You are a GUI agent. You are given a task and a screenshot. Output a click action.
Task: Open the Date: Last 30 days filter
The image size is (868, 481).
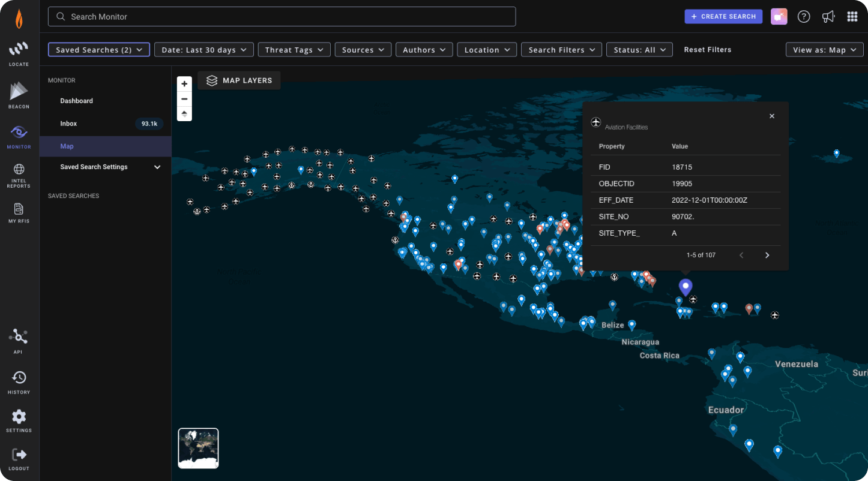coord(203,49)
